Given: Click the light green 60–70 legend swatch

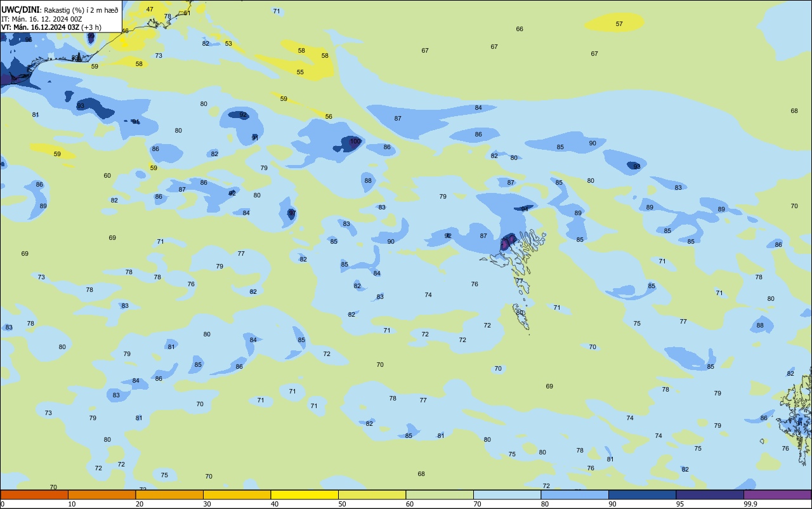Looking at the screenshot, I should 440,494.
